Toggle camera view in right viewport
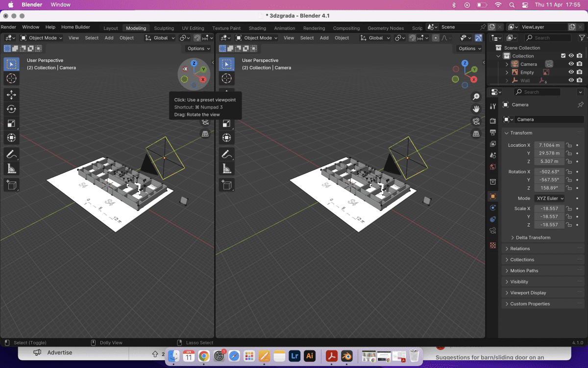This screenshot has width=588, height=368. pos(475,121)
